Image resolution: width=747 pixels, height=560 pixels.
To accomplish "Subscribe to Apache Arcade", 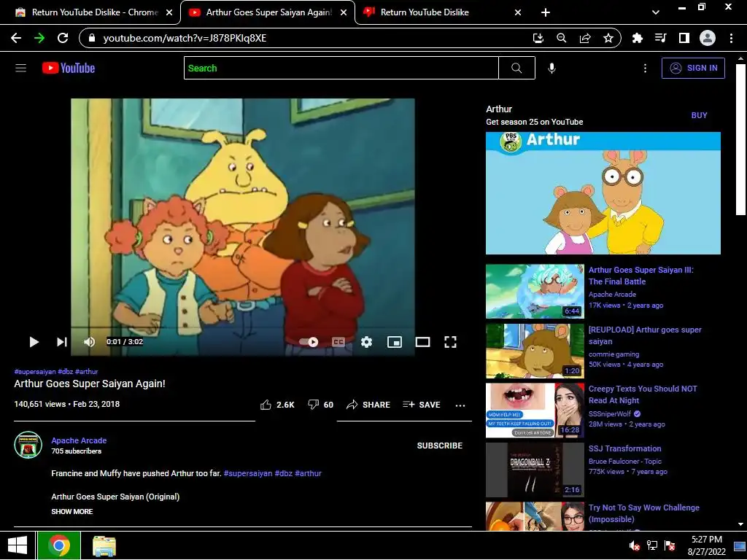I will click(440, 446).
